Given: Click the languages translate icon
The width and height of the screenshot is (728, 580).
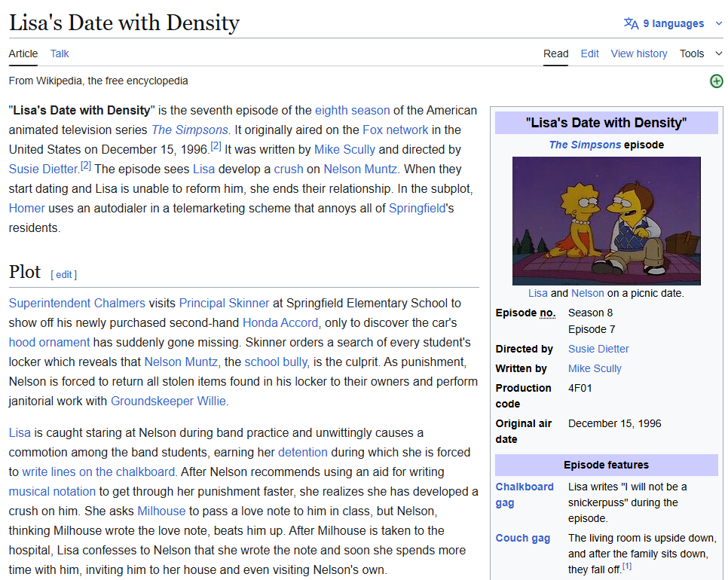Looking at the screenshot, I should 631,23.
